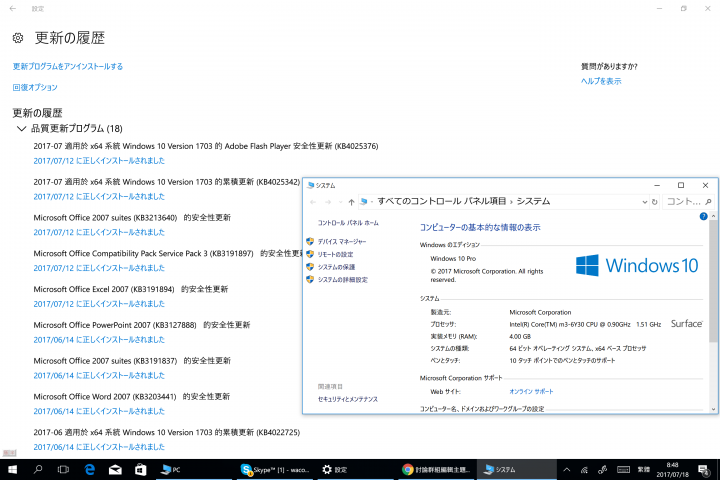Viewport: 720px width, 480px height.
Task: Select KB4022725 cumulative update entry
Action: pyautogui.click(x=167, y=433)
